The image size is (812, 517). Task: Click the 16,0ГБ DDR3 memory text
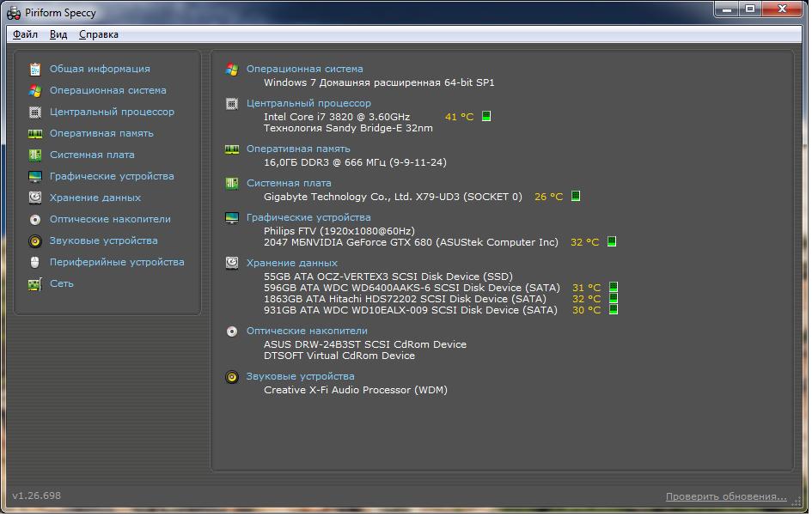[355, 162]
